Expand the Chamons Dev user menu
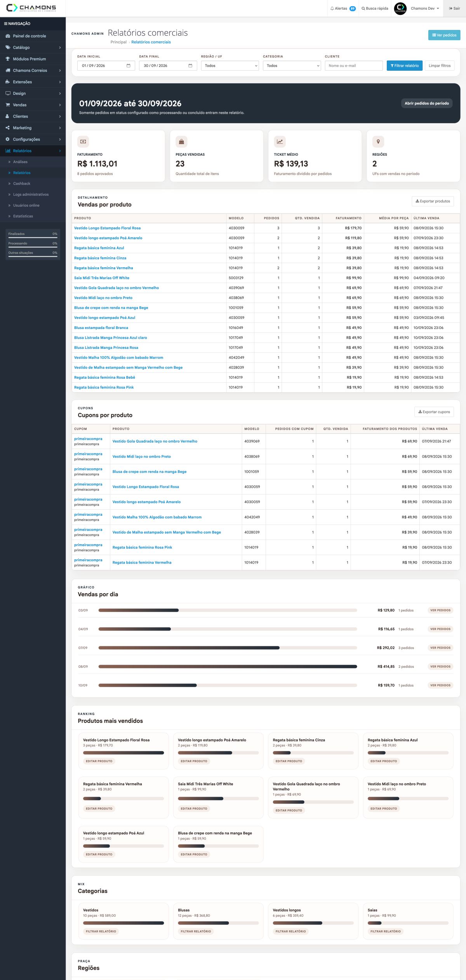The width and height of the screenshot is (466, 980). point(425,9)
